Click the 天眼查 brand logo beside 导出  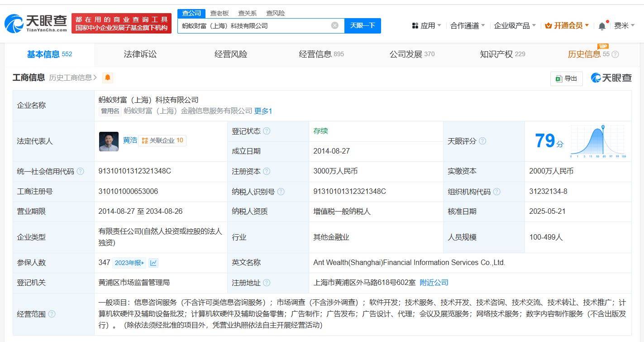[611, 78]
